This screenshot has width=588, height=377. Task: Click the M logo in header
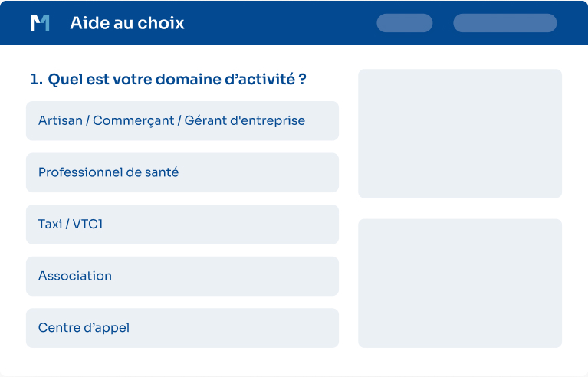(40, 23)
